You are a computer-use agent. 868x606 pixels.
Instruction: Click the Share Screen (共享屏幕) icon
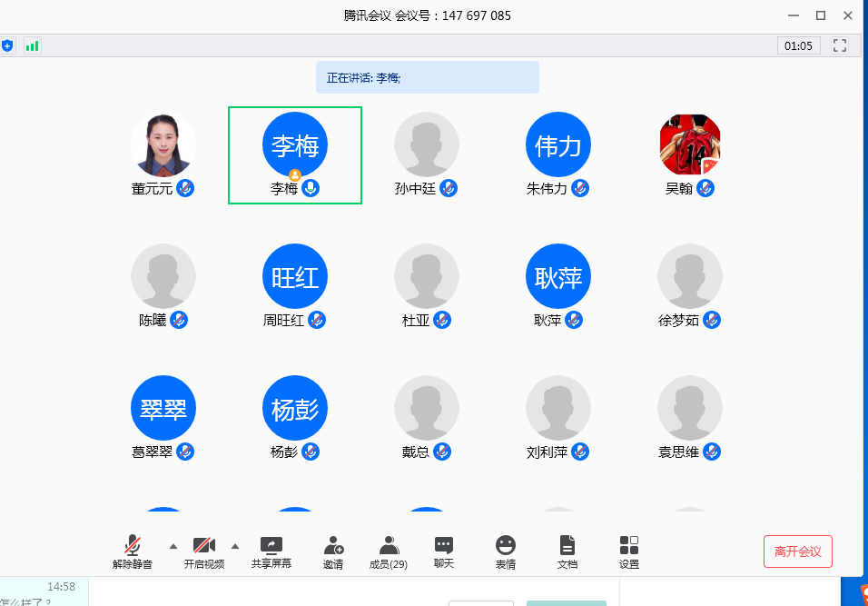[271, 546]
